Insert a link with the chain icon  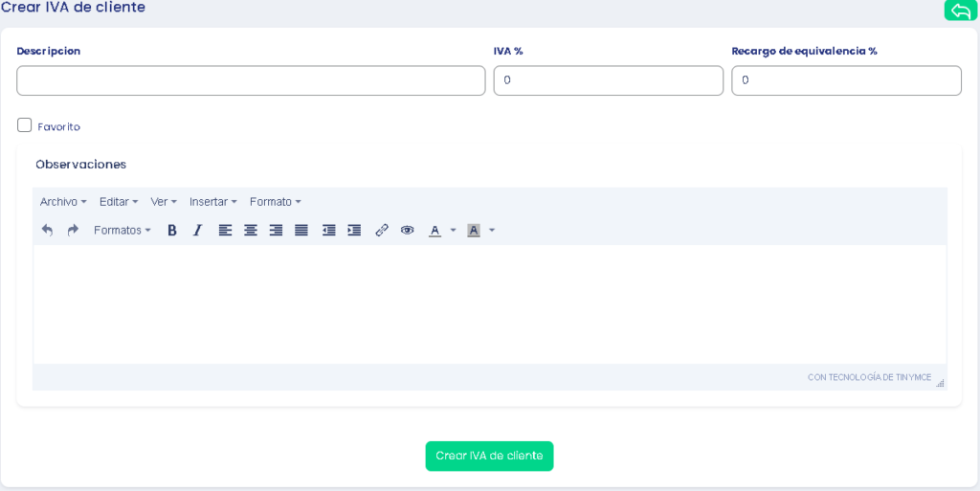tap(382, 231)
